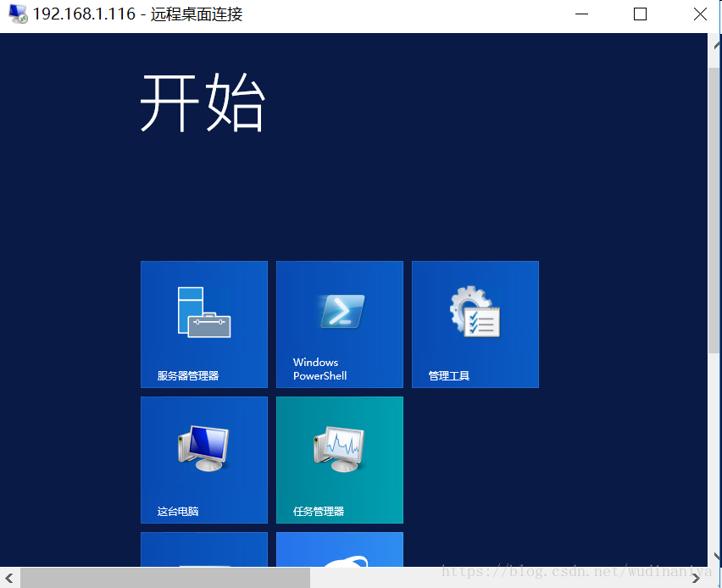
Task: Click the remote desktop connection title bar icon
Action: [18, 14]
